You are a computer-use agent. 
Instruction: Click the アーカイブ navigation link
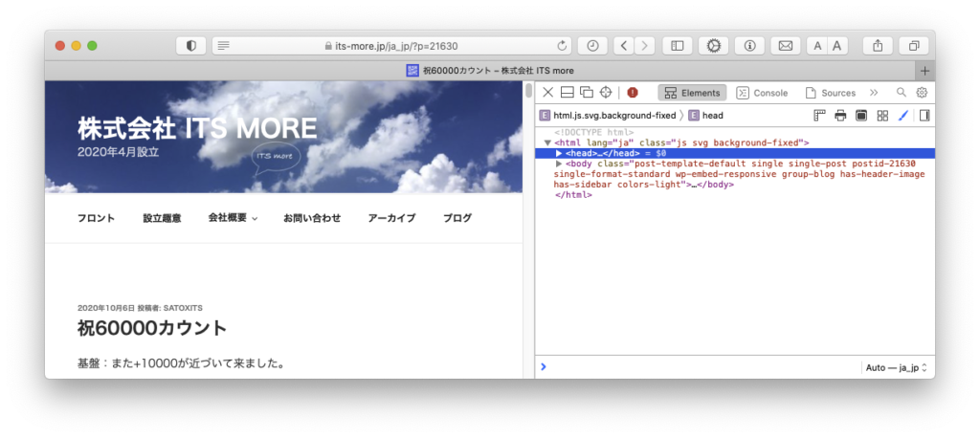coord(391,218)
